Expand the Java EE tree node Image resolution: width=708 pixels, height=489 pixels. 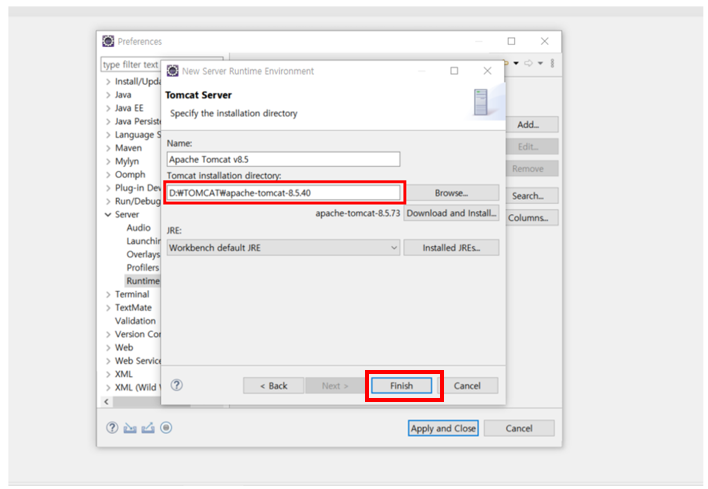[108, 108]
